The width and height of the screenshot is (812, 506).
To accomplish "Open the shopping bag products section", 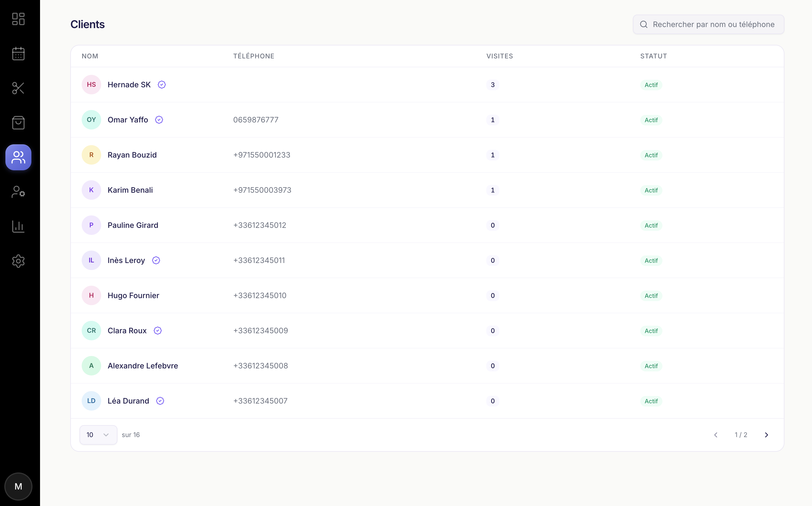I will coord(18,123).
